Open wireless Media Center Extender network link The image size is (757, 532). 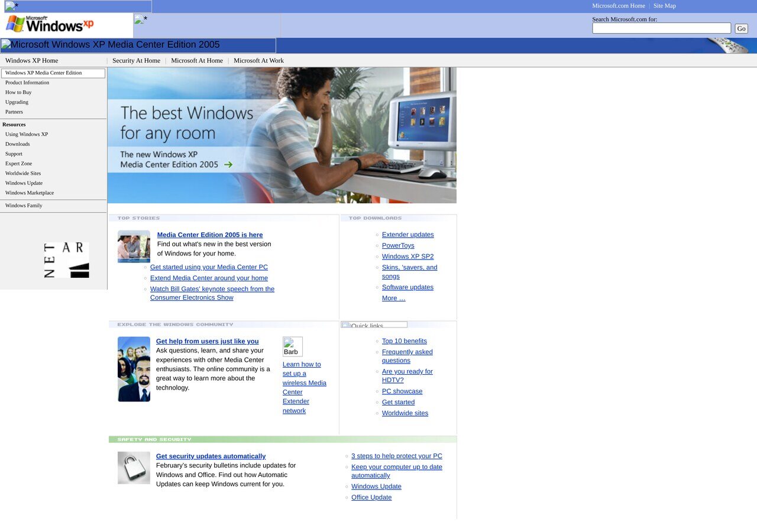pos(304,387)
